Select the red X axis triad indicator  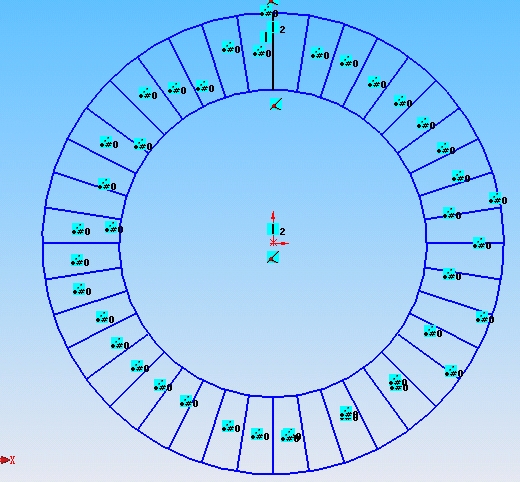click(x=7, y=460)
